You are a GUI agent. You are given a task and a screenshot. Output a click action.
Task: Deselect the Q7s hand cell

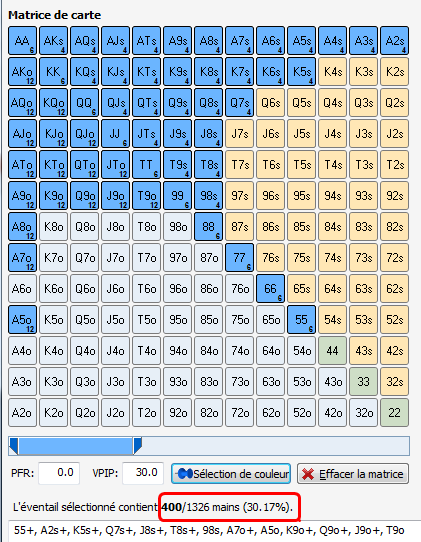(x=240, y=103)
